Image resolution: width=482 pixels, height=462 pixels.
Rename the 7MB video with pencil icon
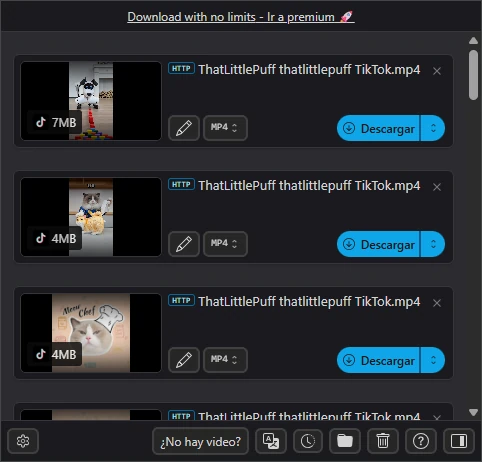tap(184, 128)
